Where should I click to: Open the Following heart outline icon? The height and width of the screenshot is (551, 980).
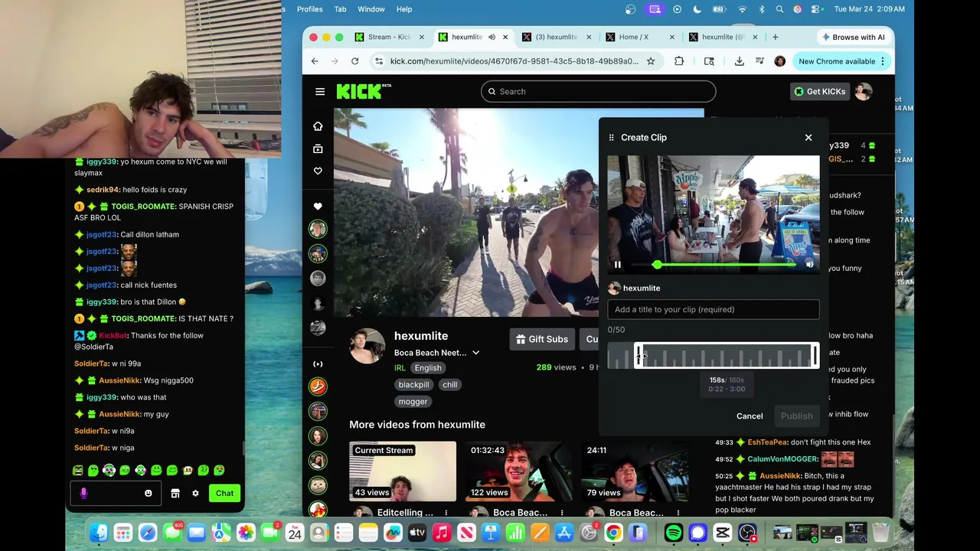click(x=318, y=171)
